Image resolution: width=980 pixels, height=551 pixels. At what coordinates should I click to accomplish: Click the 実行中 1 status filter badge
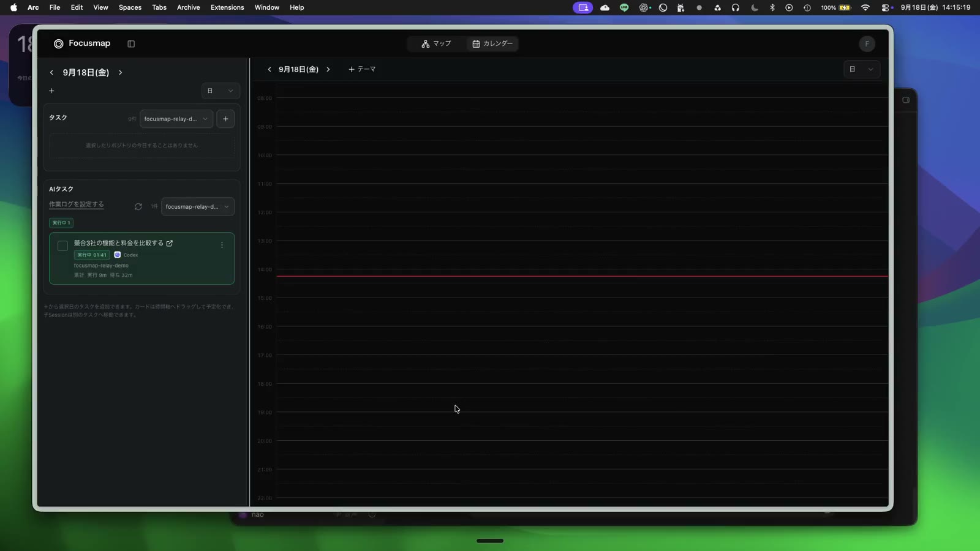point(61,223)
